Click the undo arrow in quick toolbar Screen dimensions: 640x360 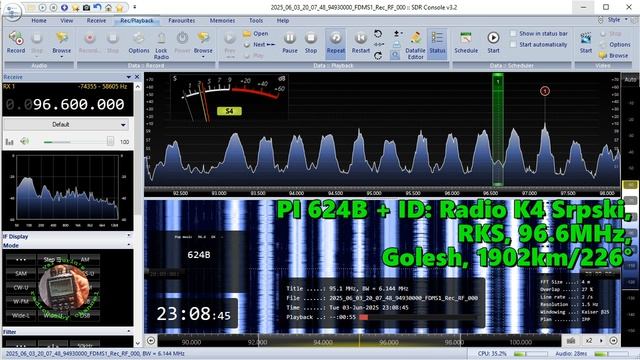(x=97, y=8)
